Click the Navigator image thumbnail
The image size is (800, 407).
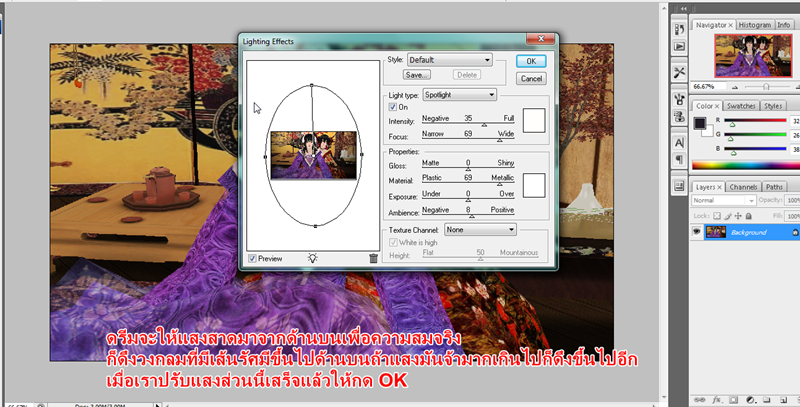pos(753,56)
